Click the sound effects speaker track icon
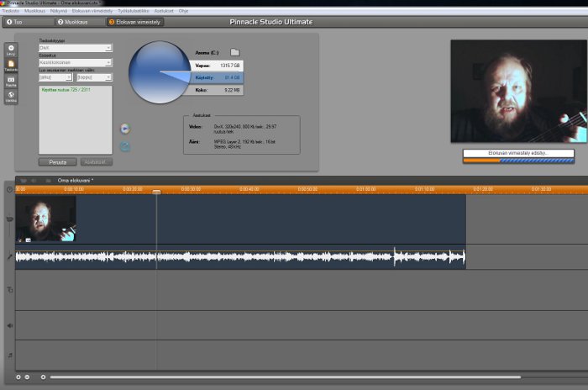This screenshot has height=390, width=588. click(10, 325)
